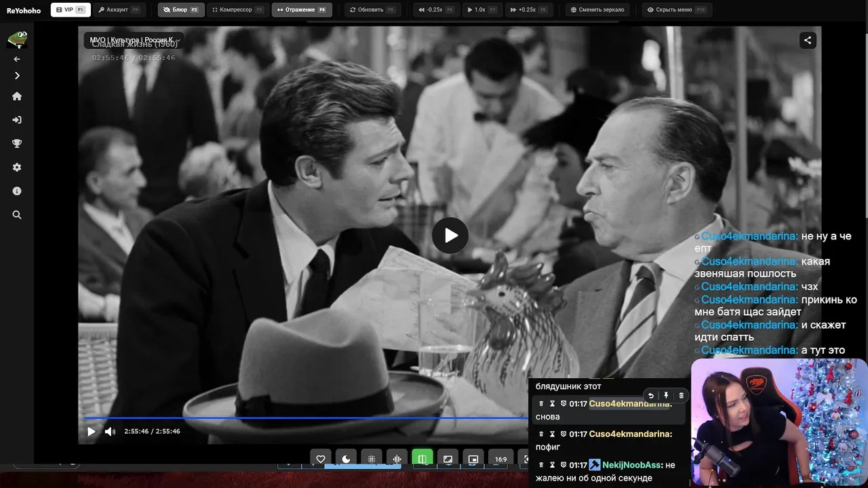Click the Обновить refresh button
The height and width of the screenshot is (488, 868).
tap(371, 10)
